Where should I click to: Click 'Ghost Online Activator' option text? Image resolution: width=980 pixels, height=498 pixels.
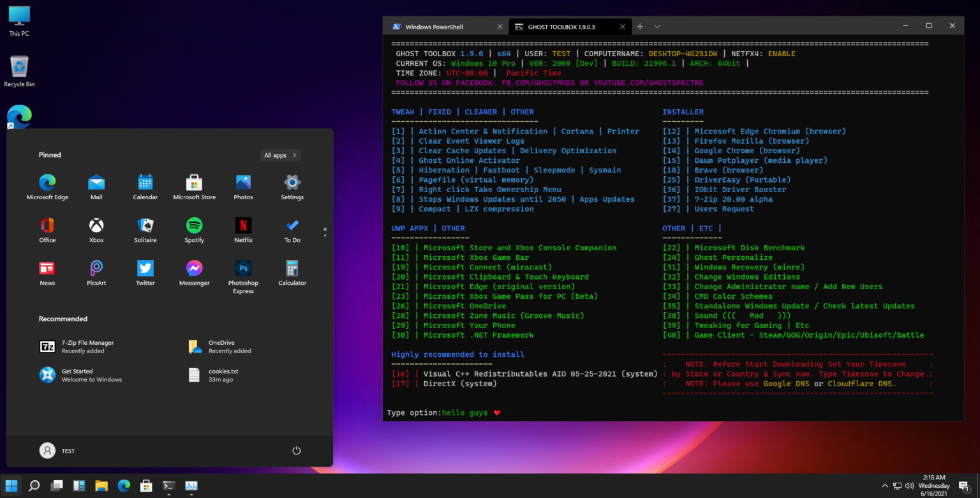pos(470,160)
